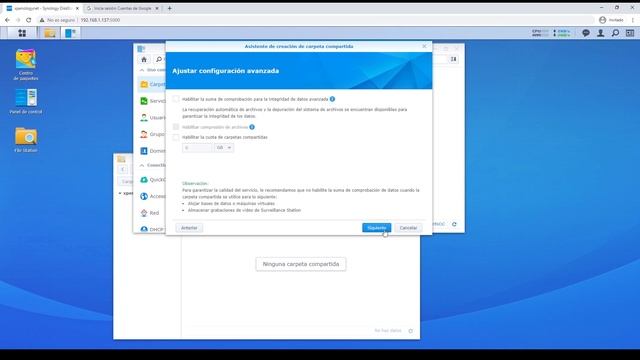Click File Station back navigation arrow
The image size is (640, 360).
tap(122, 169)
